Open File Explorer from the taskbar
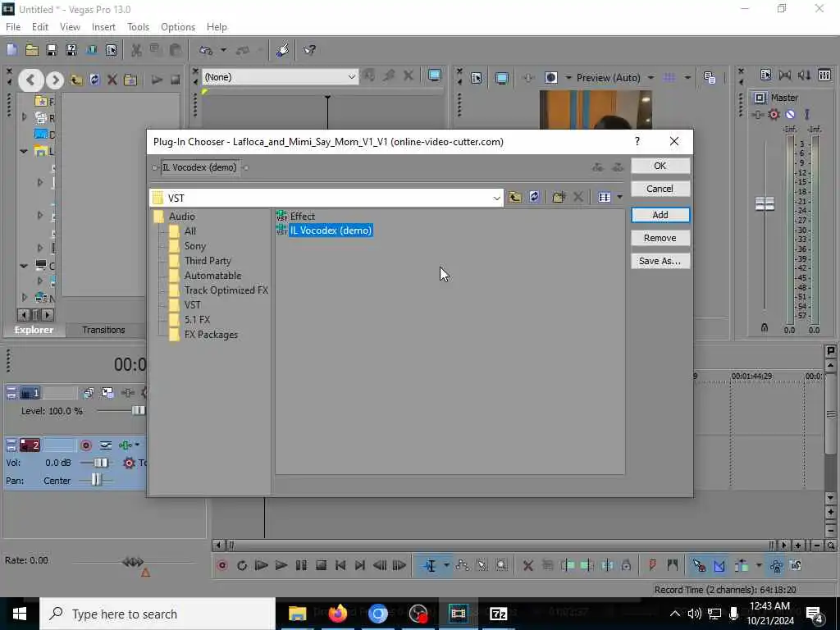 [x=297, y=614]
